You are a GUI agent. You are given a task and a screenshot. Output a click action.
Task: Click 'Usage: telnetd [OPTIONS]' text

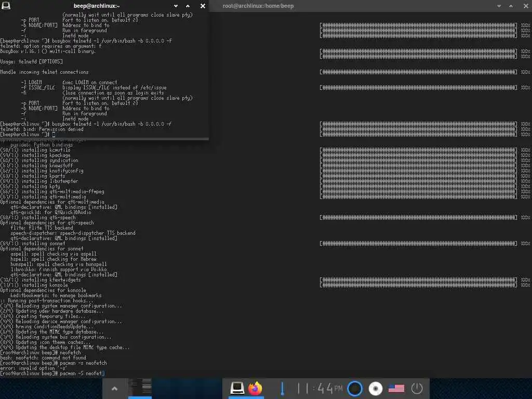[x=32, y=62]
